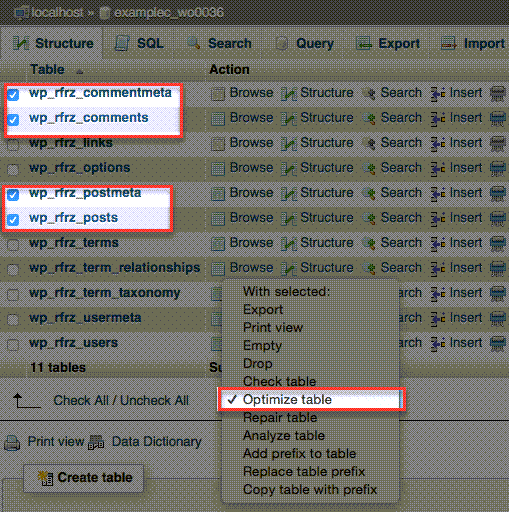Image resolution: width=509 pixels, height=512 pixels.
Task: Open the Export tab
Action: point(388,43)
